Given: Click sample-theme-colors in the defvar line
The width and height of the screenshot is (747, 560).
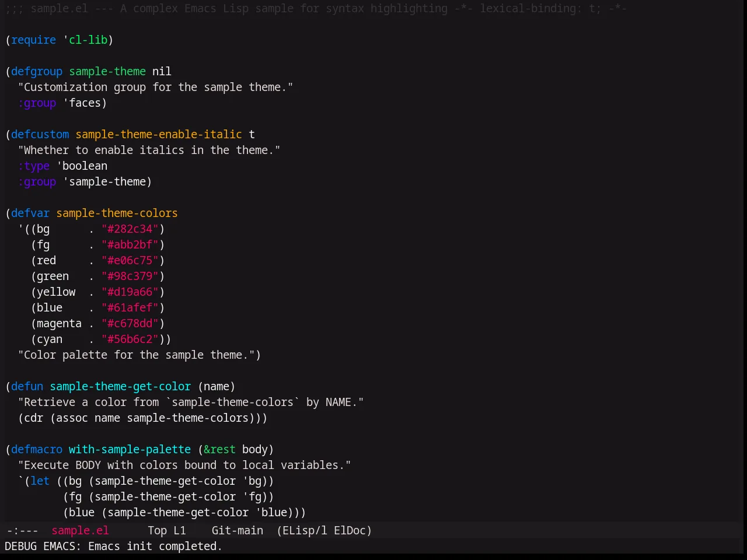Looking at the screenshot, I should 117,213.
